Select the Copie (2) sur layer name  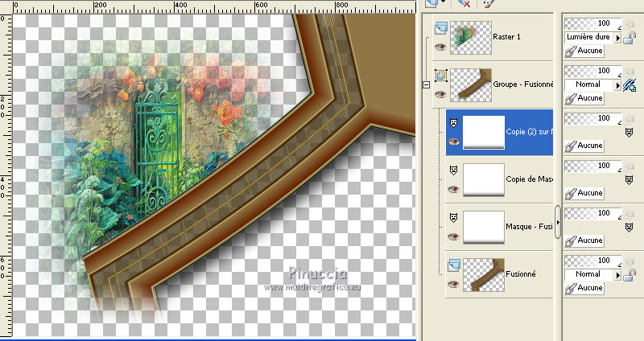[530, 132]
